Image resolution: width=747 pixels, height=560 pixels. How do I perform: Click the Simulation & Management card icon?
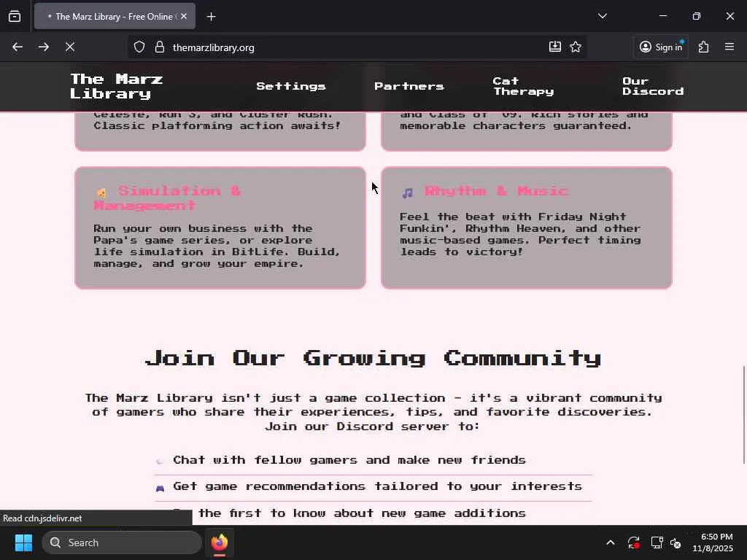point(101,192)
